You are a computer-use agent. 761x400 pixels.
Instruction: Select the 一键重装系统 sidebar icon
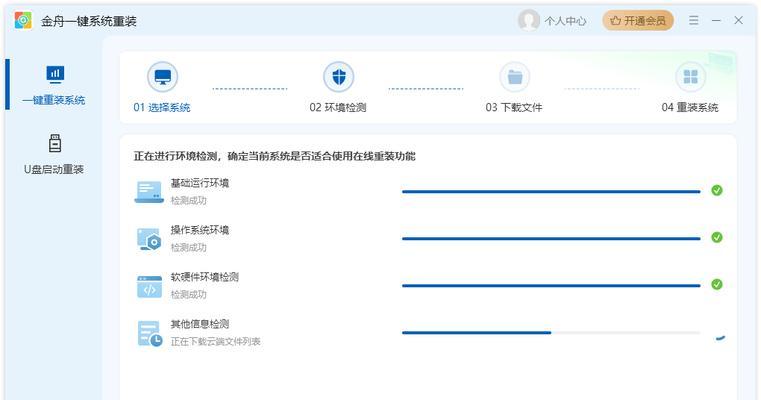coord(55,74)
